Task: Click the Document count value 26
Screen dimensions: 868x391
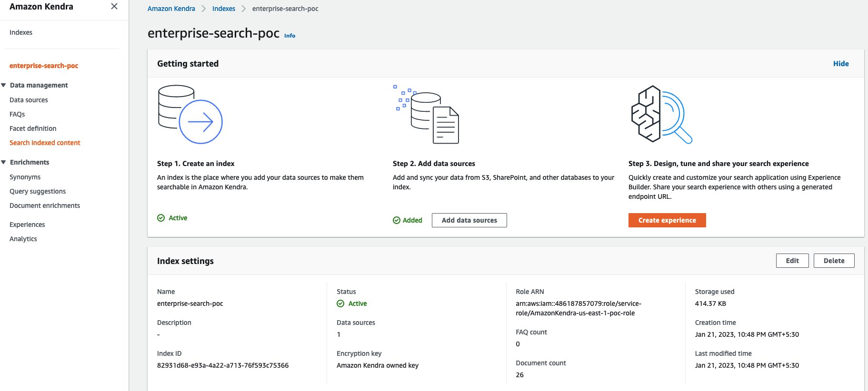Action: point(519,375)
